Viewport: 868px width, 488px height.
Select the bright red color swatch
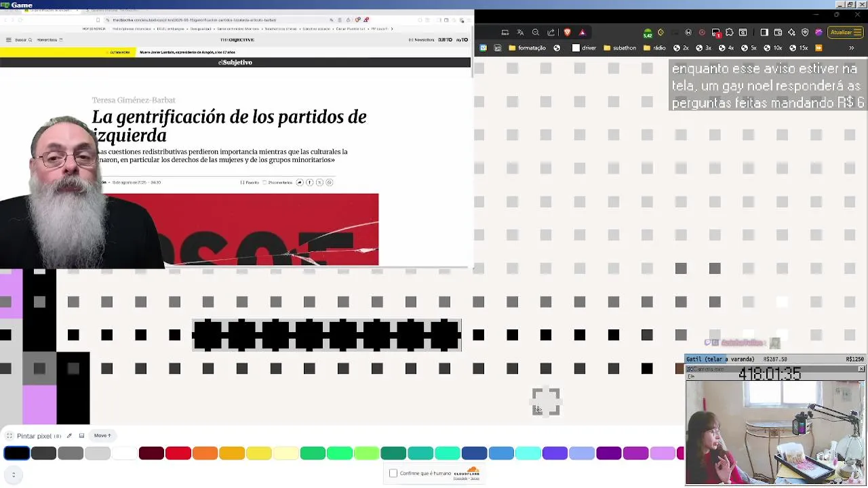(x=178, y=453)
